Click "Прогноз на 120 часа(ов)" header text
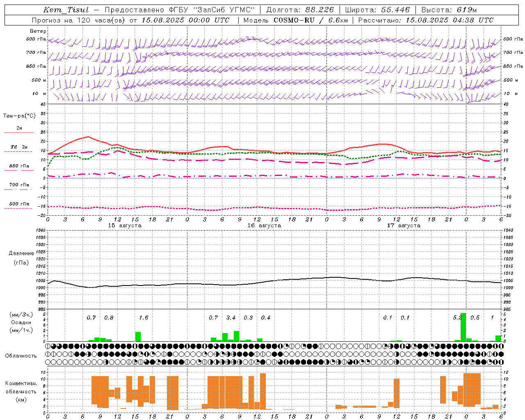525x420 pixels. tap(79, 20)
